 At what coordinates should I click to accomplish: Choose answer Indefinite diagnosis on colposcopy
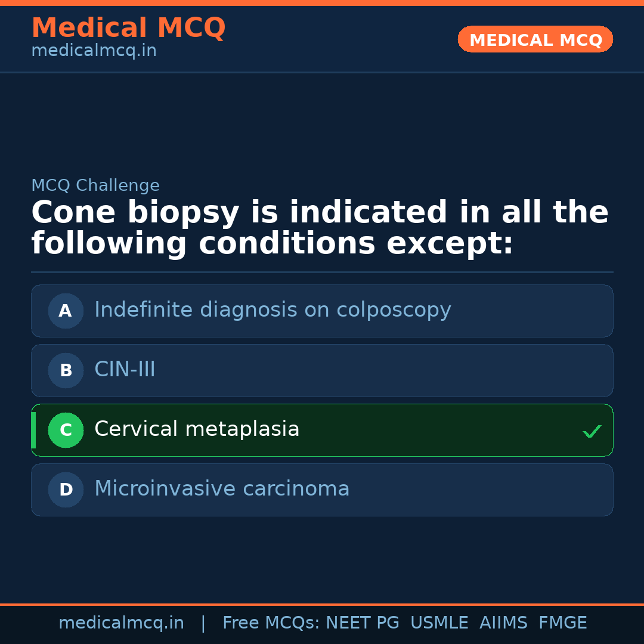273,310
